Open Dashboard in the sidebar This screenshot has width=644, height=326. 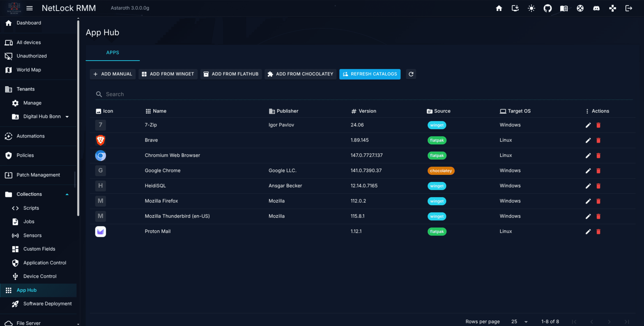coord(38,23)
